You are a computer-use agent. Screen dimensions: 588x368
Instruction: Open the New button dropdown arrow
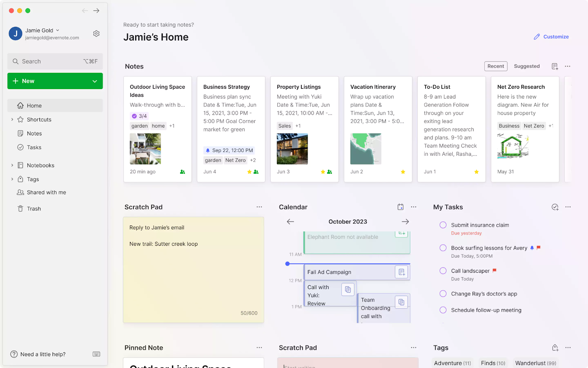pos(95,81)
